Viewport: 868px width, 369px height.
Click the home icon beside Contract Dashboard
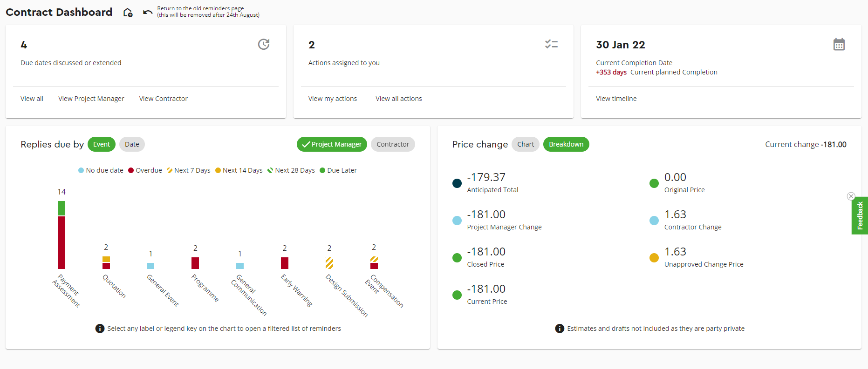click(128, 13)
